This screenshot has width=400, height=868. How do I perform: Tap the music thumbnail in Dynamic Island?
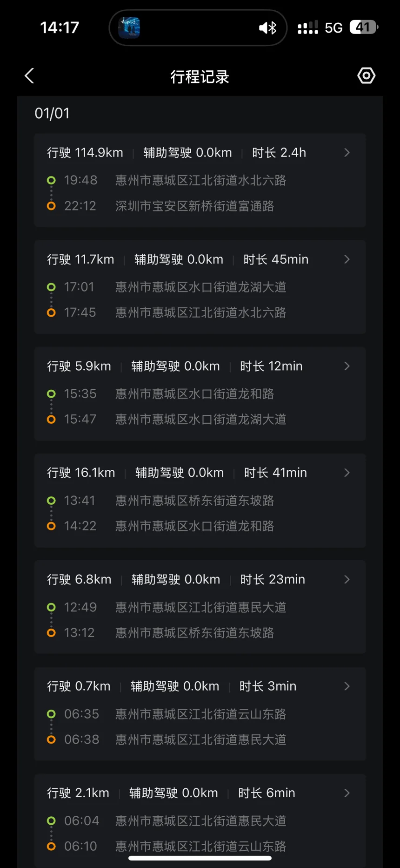[x=129, y=27]
